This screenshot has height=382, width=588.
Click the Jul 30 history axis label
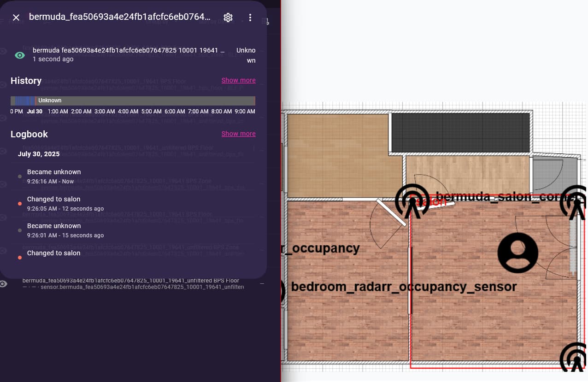[x=35, y=112]
